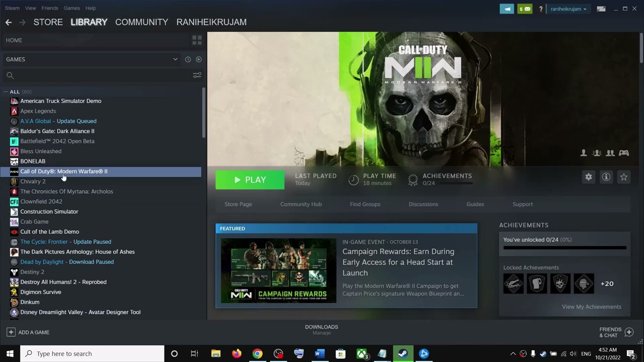The width and height of the screenshot is (644, 362).
Task: Open Google Chrome from the taskbar
Action: [257, 353]
